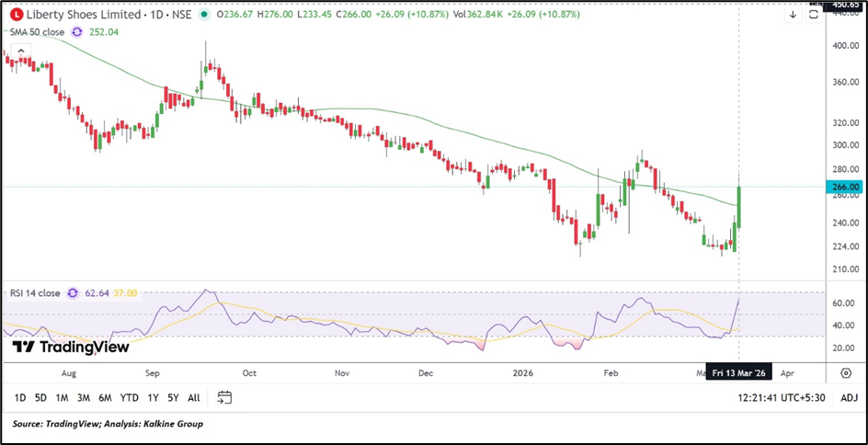This screenshot has height=445, width=868.
Task: Click the Liberty Shoes red logo icon
Action: pos(13,15)
